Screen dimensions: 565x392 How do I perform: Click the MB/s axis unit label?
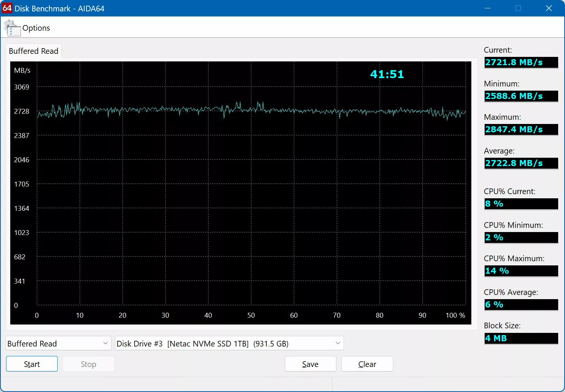(22, 71)
